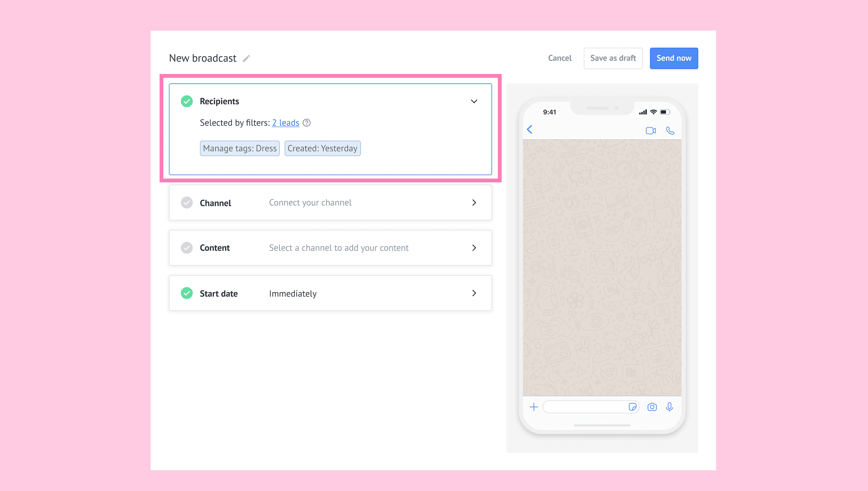This screenshot has height=491, width=868.
Task: Click the Content grey check icon
Action: tap(187, 248)
